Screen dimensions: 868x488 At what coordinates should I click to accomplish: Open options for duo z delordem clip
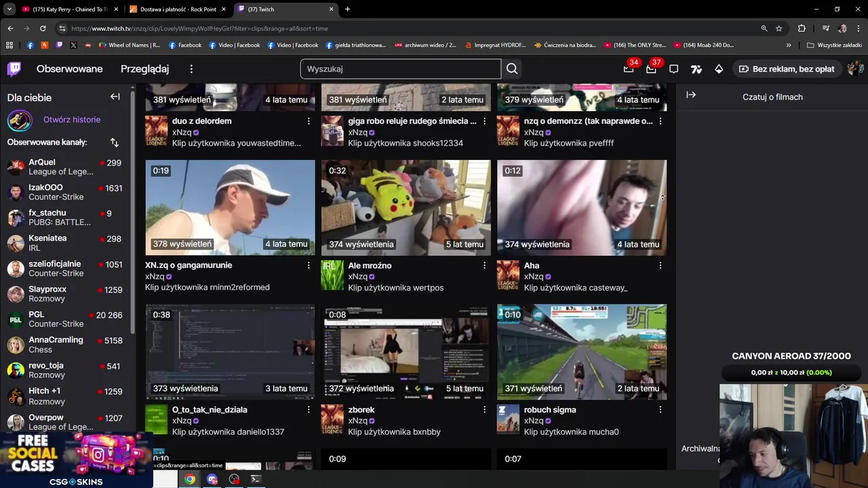click(x=309, y=121)
